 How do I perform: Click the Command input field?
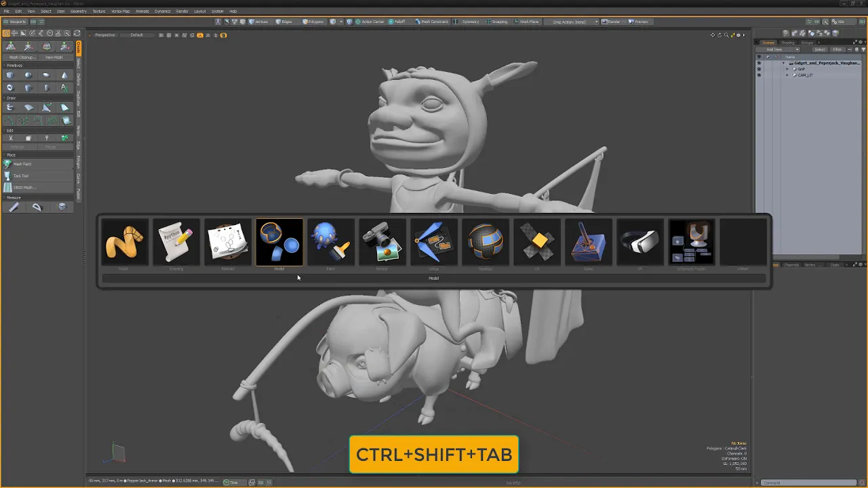(808, 483)
